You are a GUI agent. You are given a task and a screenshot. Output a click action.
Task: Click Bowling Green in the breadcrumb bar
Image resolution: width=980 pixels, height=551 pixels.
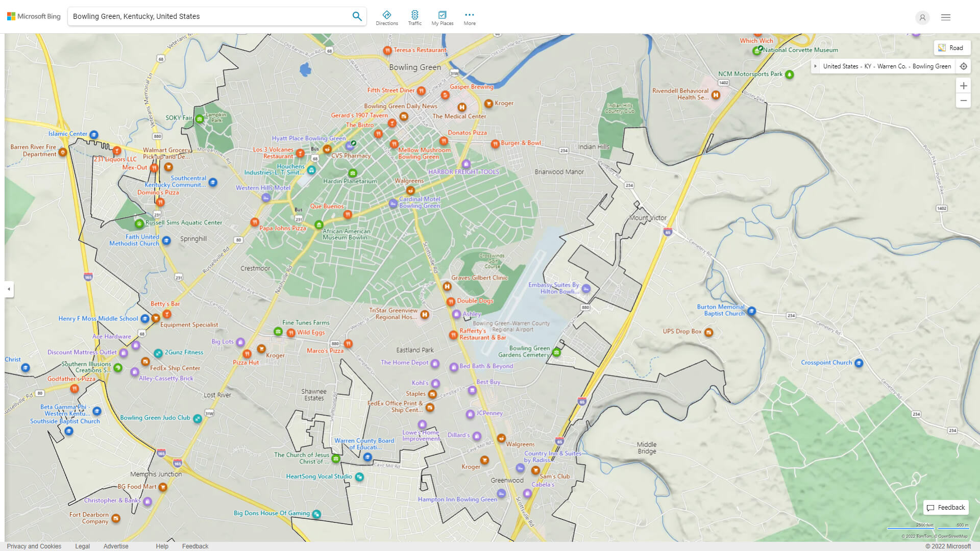pos(932,66)
